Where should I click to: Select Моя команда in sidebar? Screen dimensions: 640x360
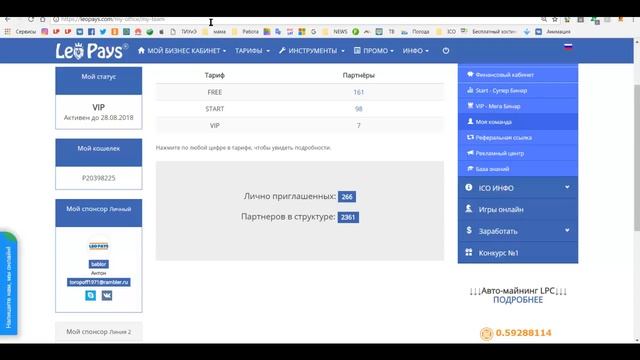tap(518, 122)
